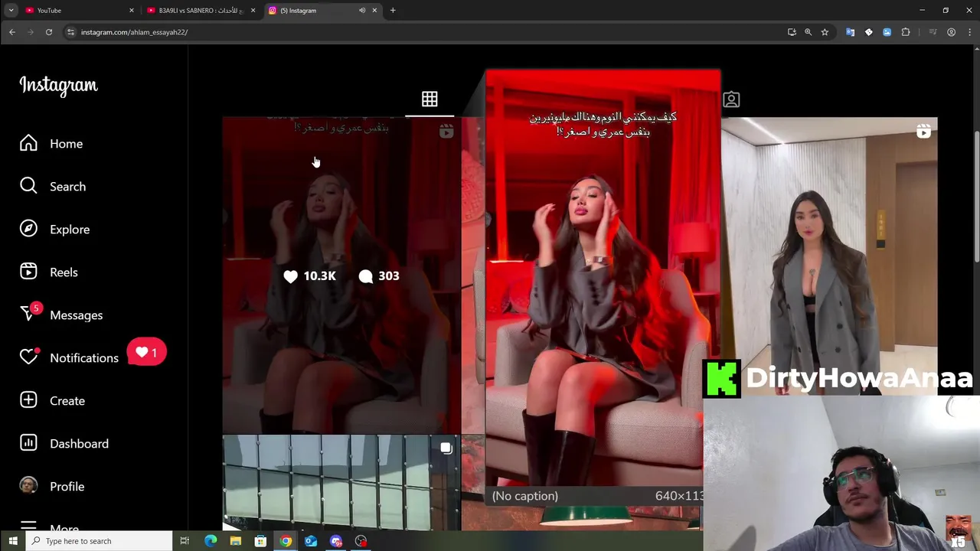
Task: Switch to the B3A9LI vs SABNERO tab
Action: point(199,10)
